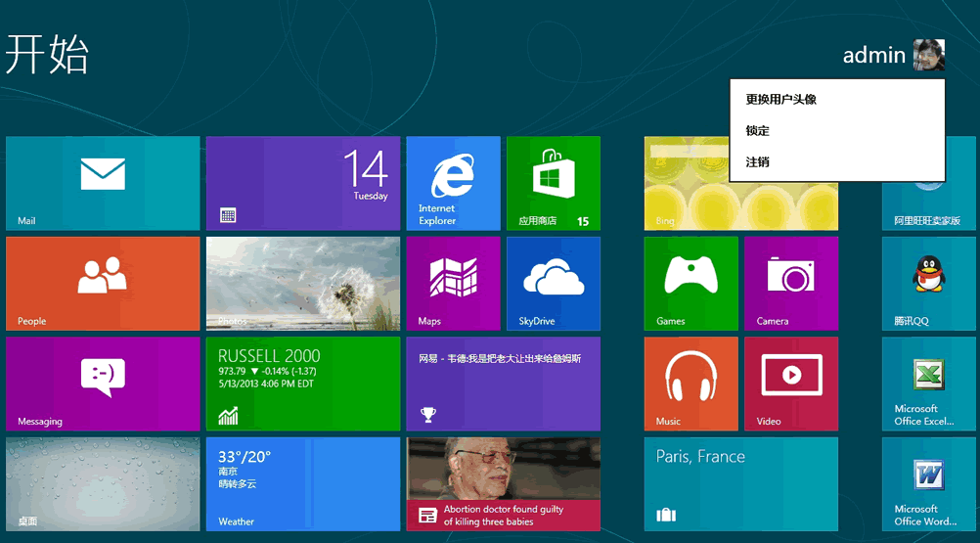The width and height of the screenshot is (980, 543).
Task: Open the Photos dandelion tile
Action: pos(303,284)
